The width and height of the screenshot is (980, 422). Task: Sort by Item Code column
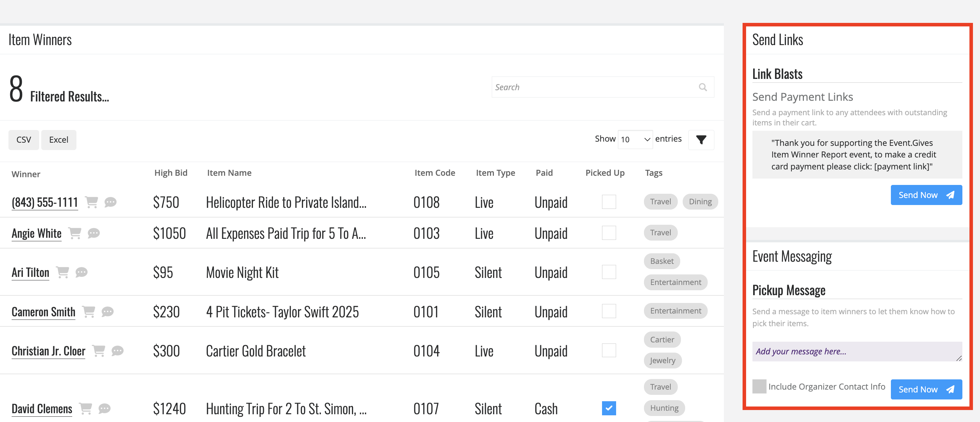point(435,173)
